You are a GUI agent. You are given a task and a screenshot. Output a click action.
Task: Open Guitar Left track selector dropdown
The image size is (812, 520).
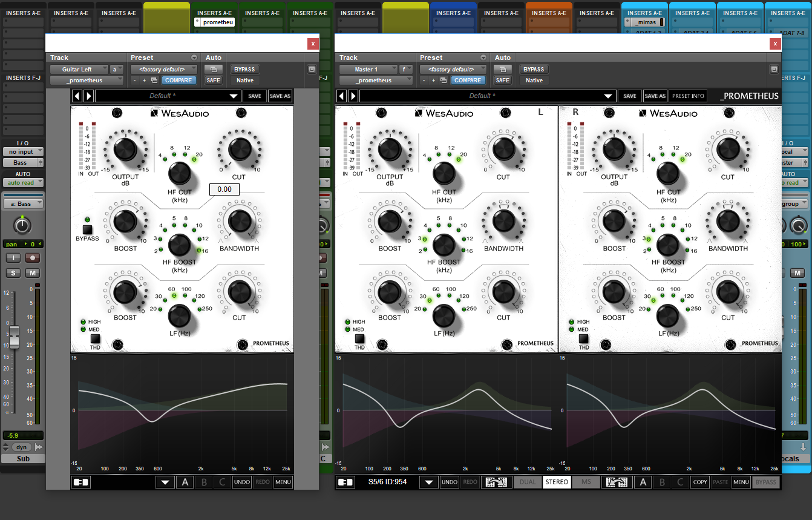click(79, 69)
